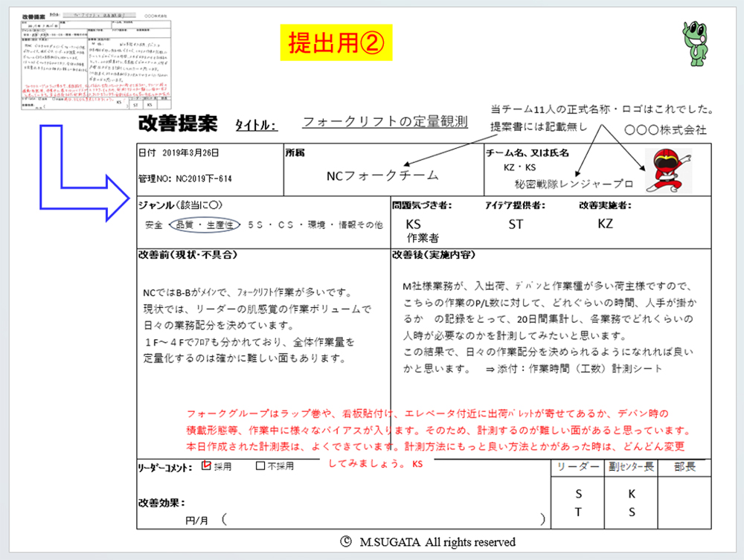
Task: Uncheck the 採用 checkbox
Action: pyautogui.click(x=207, y=466)
